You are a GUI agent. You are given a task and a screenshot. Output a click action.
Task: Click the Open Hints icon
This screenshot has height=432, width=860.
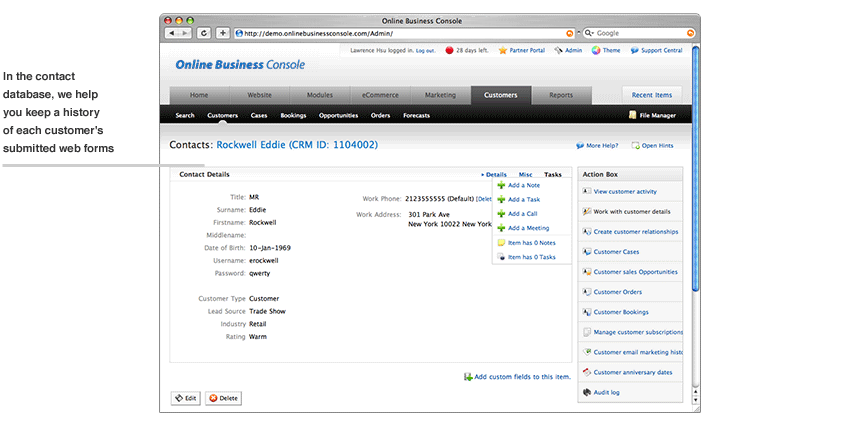point(634,146)
